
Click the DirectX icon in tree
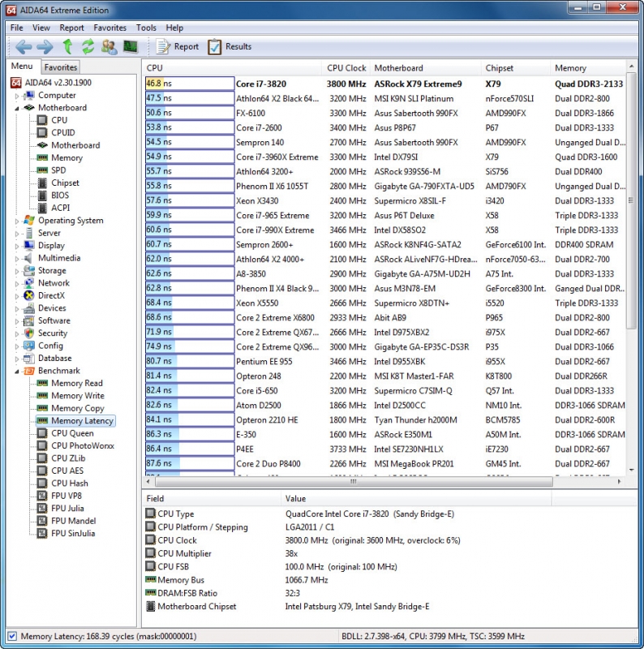pos(29,295)
